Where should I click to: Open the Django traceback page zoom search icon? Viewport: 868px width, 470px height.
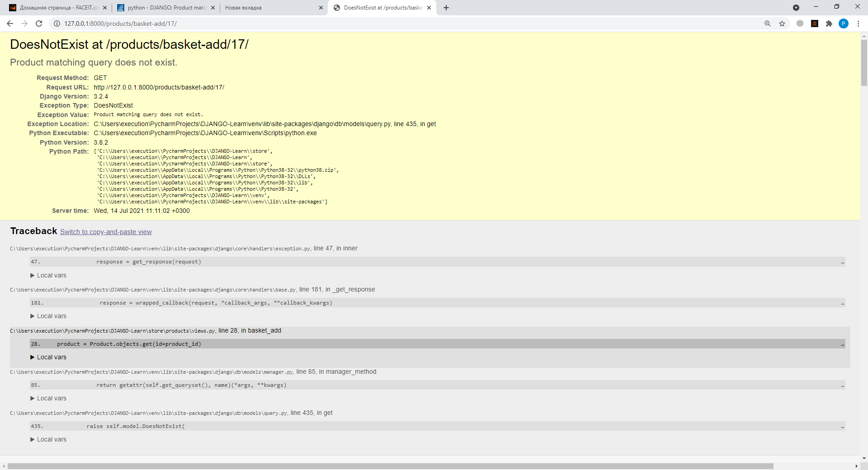click(x=767, y=23)
